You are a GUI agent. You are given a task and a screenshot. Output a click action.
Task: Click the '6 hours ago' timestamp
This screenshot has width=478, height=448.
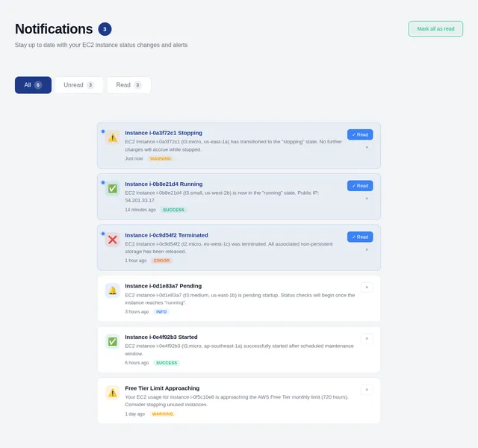pyautogui.click(x=137, y=363)
